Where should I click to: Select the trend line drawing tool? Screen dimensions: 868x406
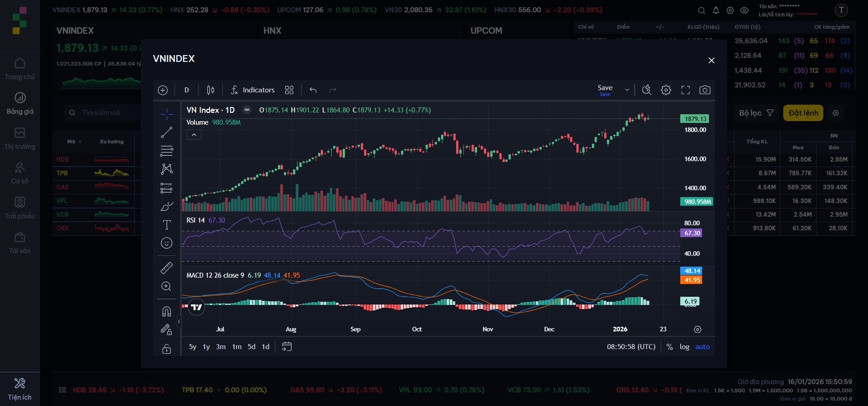tap(166, 132)
